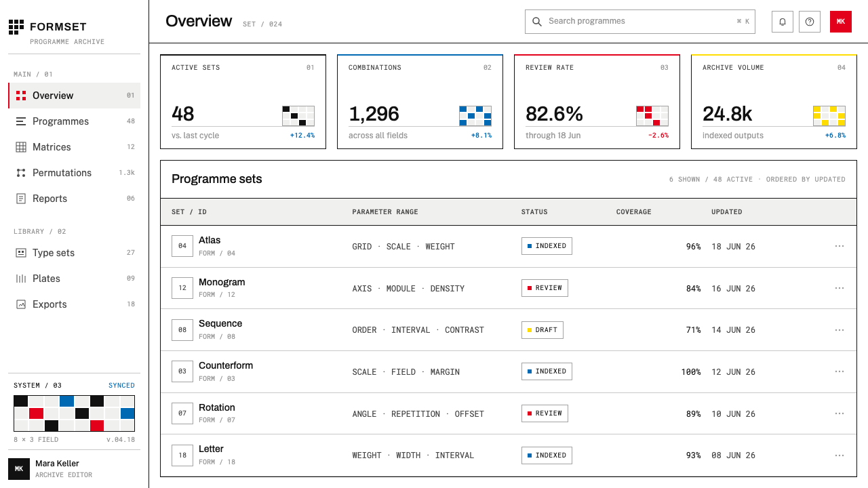Screen dimensions: 868x488
Task: Click the Type sets icon
Action: [21, 253]
